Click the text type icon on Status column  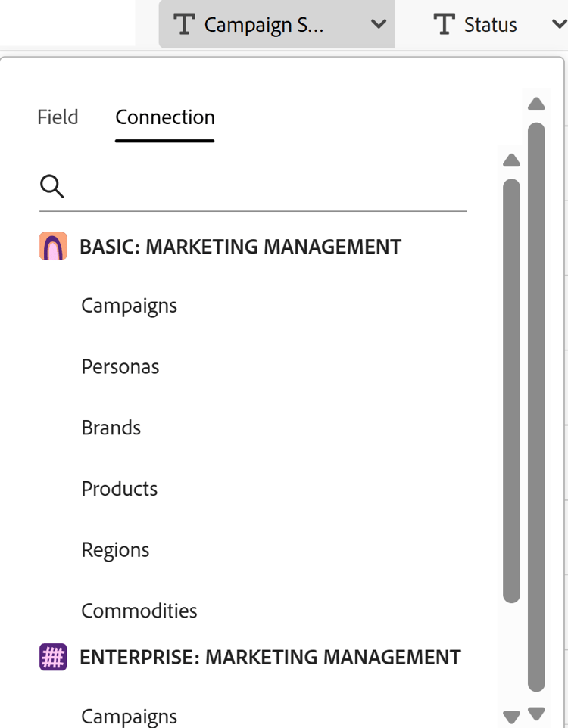(445, 24)
